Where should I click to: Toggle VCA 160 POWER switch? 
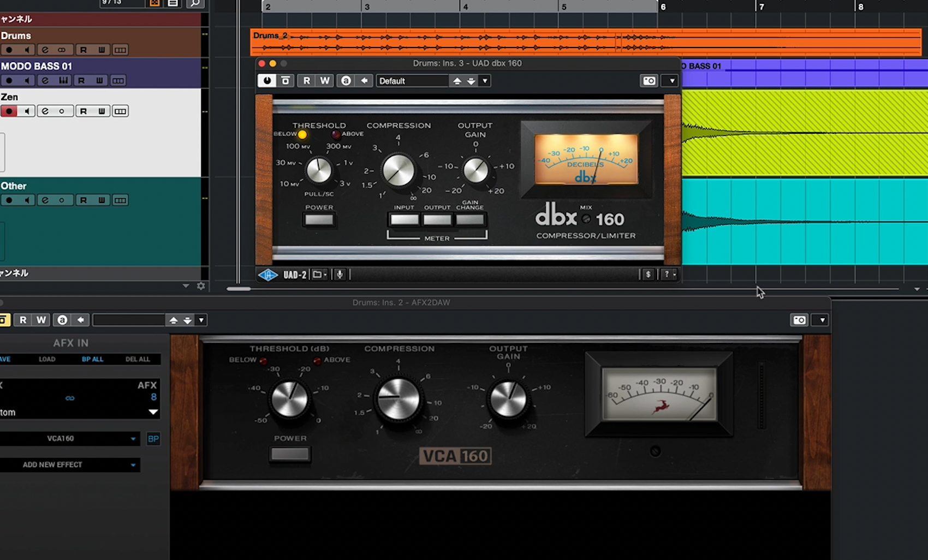[290, 454]
